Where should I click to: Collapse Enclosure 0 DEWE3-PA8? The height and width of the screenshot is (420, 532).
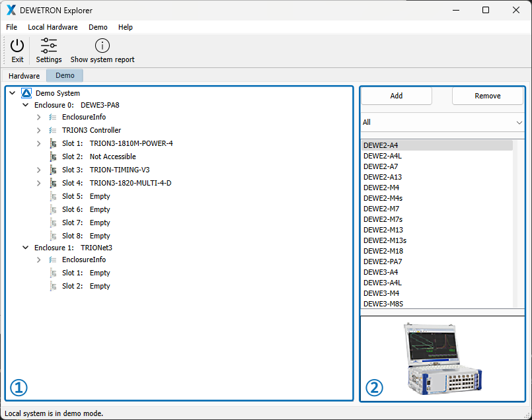(x=26, y=105)
